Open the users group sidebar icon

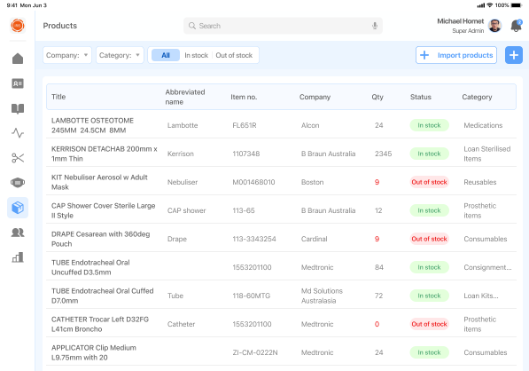18,232
